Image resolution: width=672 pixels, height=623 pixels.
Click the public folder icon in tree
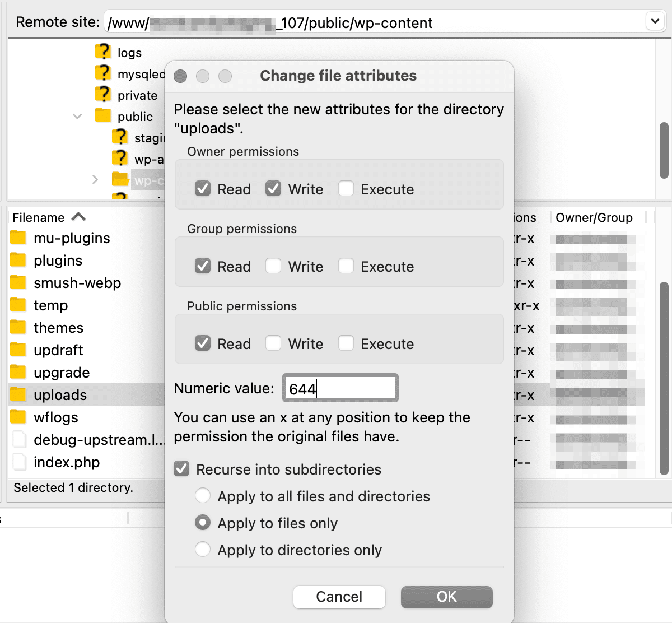tap(103, 116)
